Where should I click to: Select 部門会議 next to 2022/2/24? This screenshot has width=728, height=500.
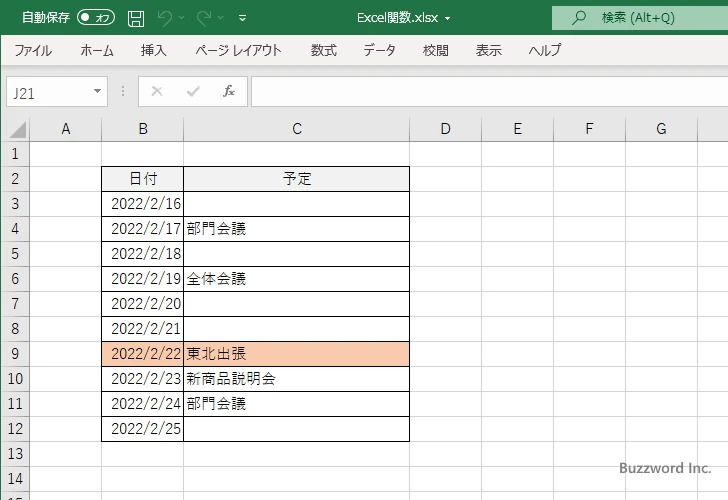(297, 404)
